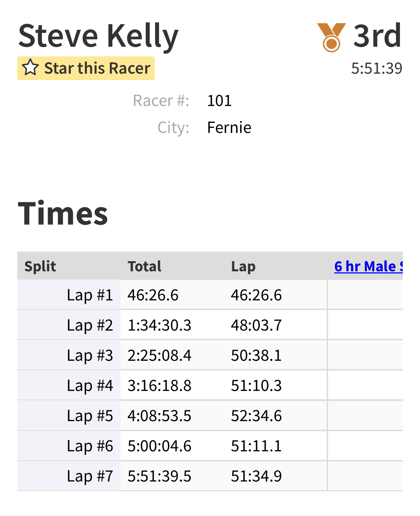Click the city value Fernie
This screenshot has height=516, width=420.
point(229,128)
